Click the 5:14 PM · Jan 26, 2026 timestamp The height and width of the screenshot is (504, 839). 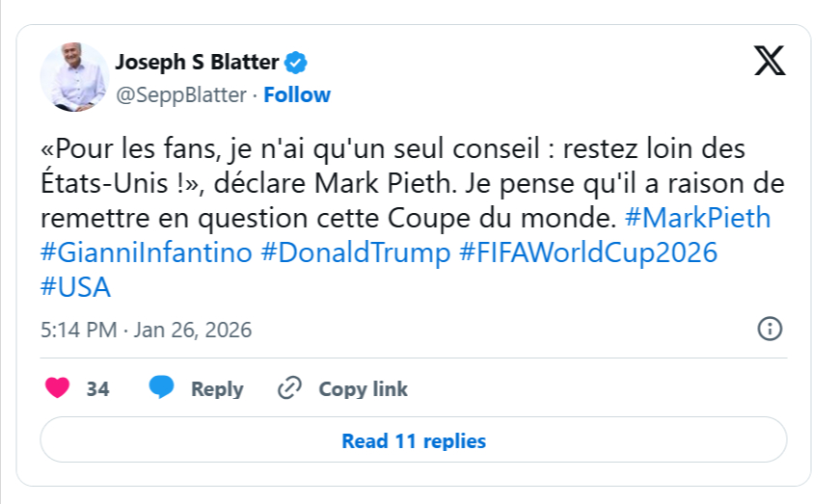pyautogui.click(x=146, y=331)
